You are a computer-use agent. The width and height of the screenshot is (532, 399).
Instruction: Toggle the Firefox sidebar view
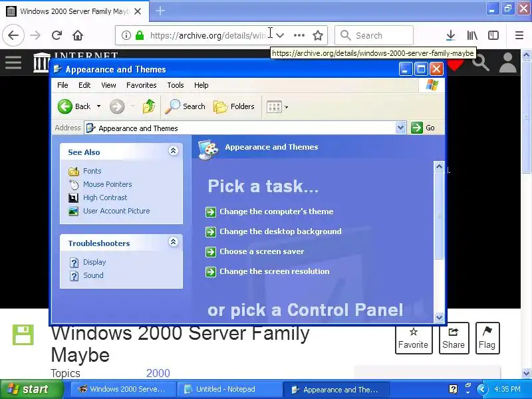point(493,35)
